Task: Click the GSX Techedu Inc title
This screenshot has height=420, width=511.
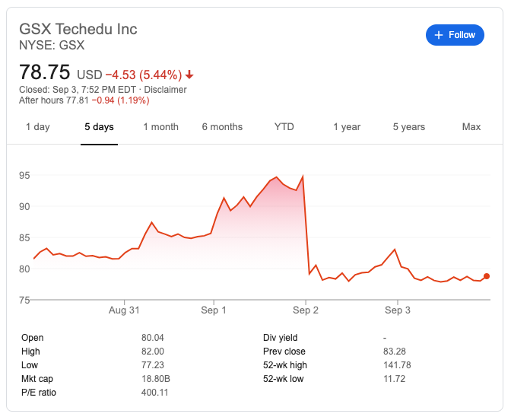Action: click(x=78, y=29)
